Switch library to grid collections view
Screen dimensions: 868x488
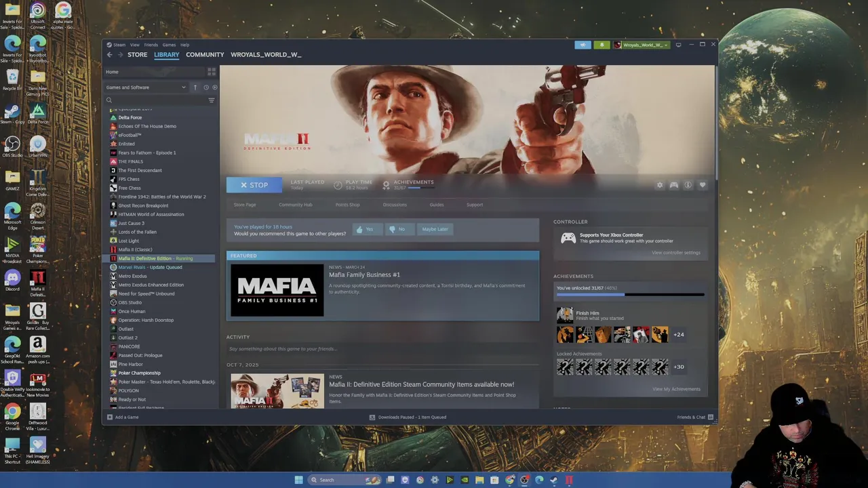coord(212,71)
